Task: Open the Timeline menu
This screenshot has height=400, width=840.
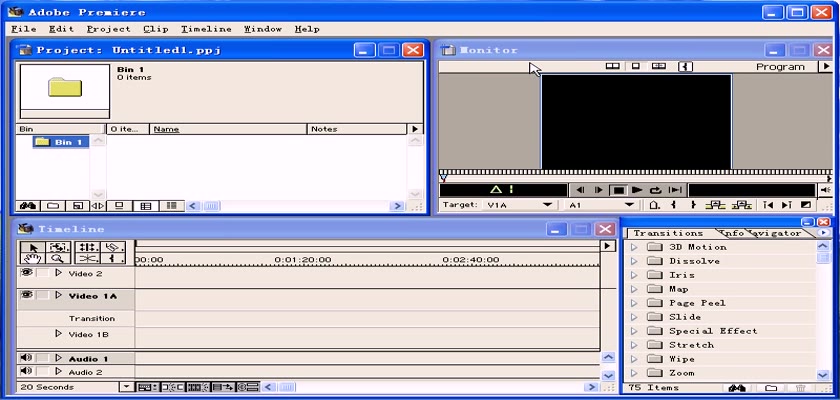Action: tap(206, 29)
